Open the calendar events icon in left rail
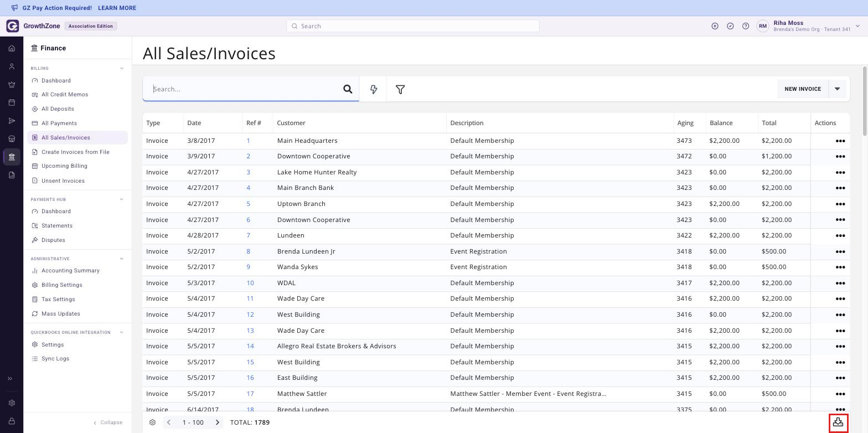 [x=12, y=102]
